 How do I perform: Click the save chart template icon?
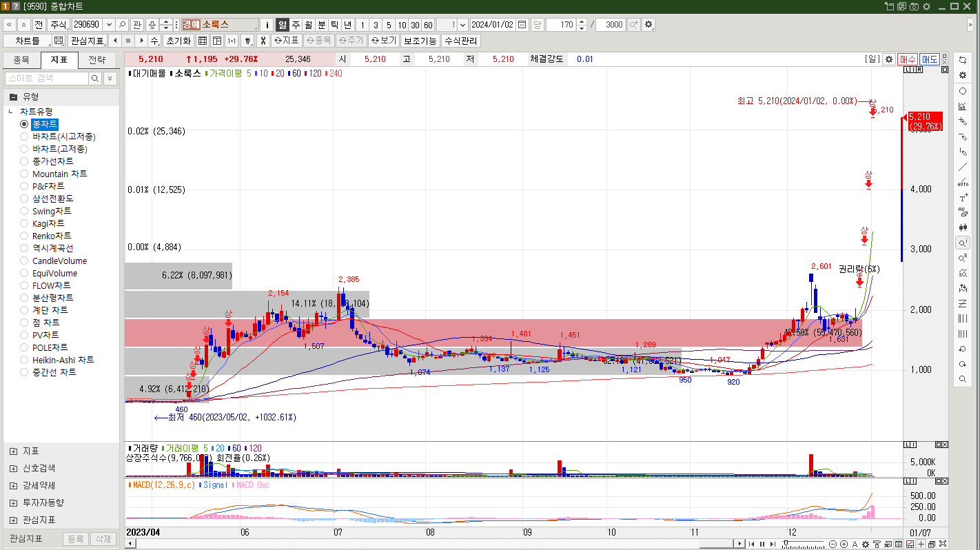click(x=59, y=41)
